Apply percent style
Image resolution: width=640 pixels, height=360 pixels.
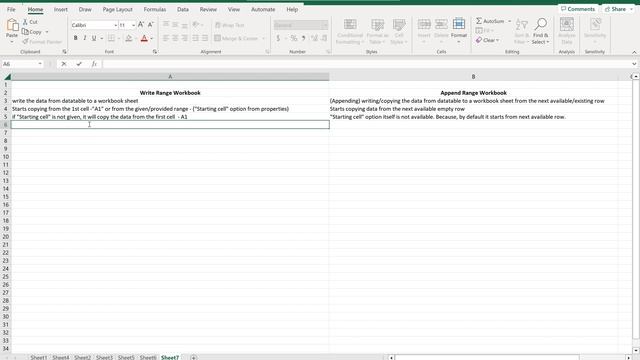tap(293, 38)
